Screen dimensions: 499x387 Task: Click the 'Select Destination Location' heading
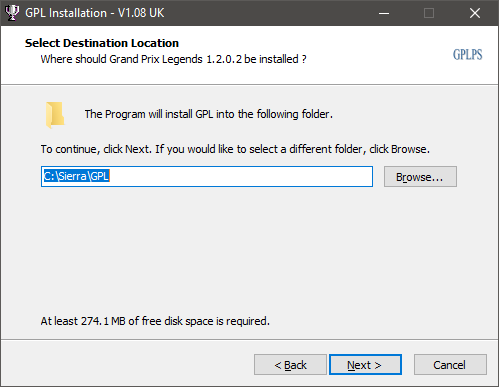102,43
